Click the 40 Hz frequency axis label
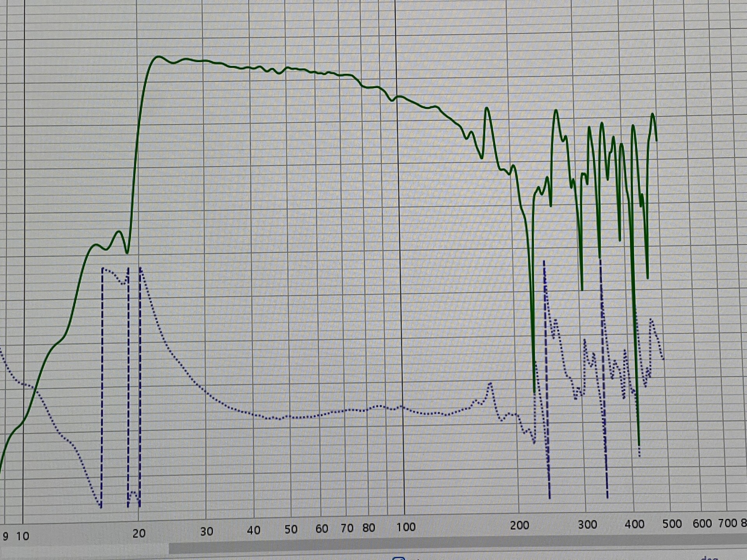 (253, 530)
